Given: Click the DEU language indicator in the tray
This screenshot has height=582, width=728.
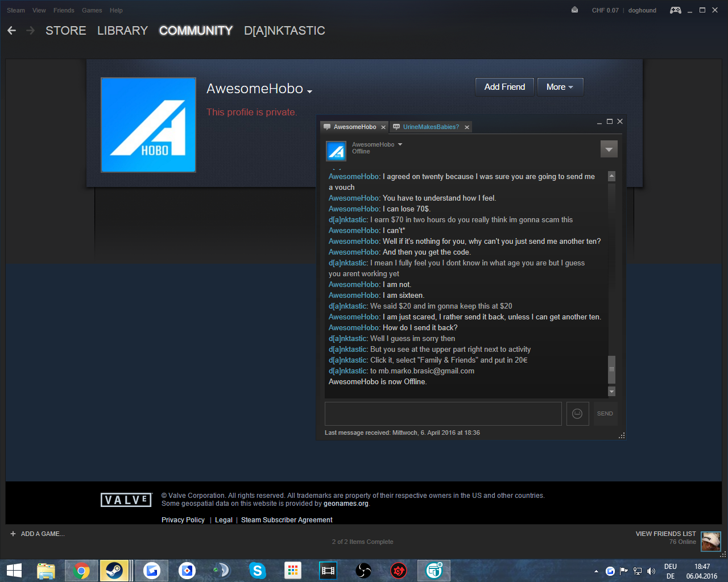Looking at the screenshot, I should point(671,567).
